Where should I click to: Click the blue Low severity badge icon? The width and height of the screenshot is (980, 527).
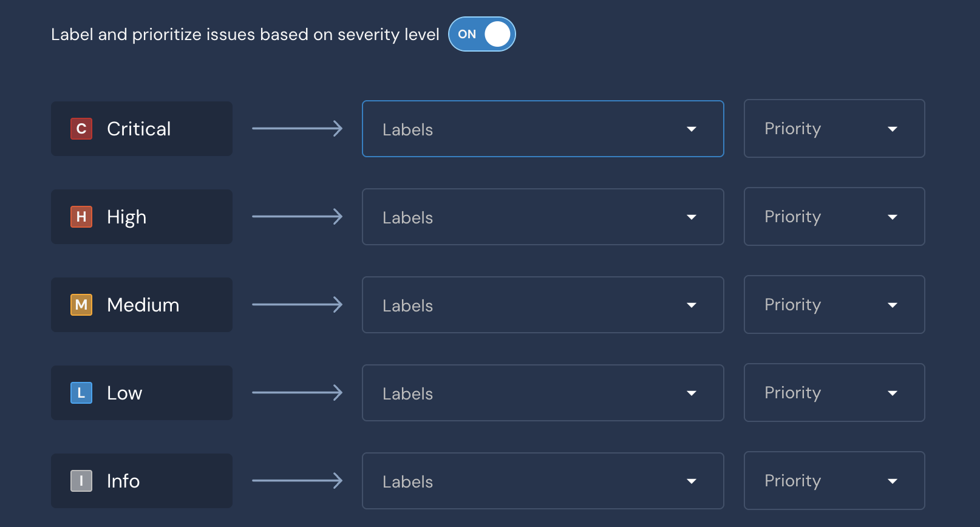click(81, 393)
